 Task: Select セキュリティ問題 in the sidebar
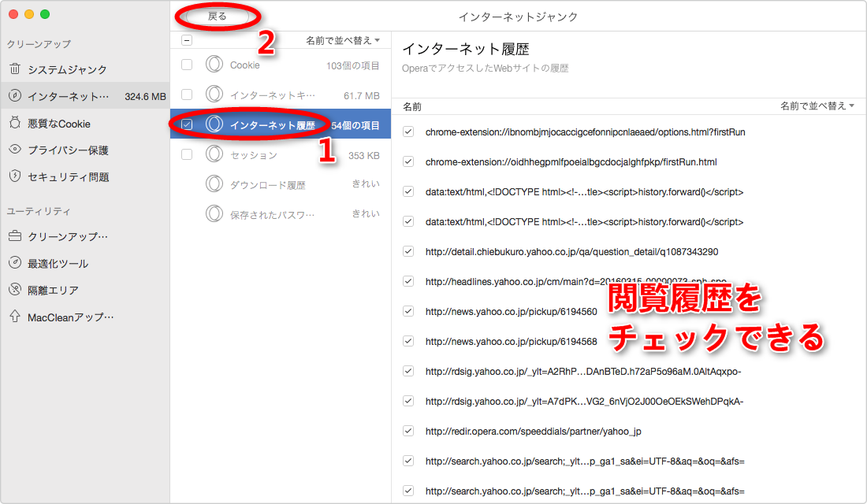click(x=69, y=177)
